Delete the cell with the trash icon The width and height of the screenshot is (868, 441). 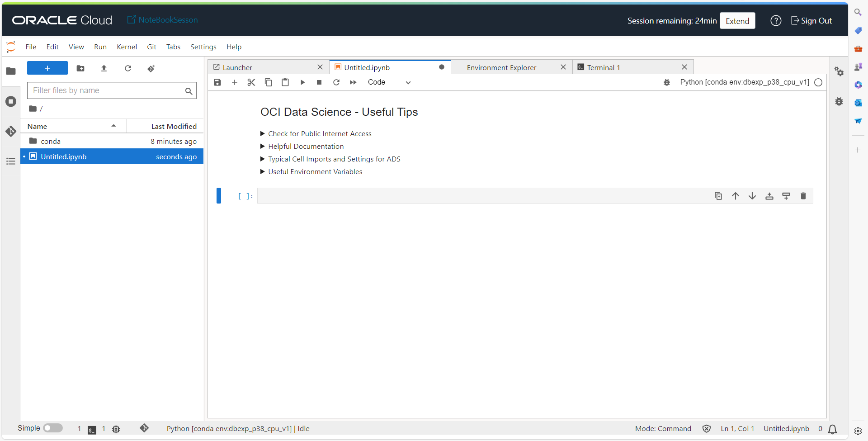click(x=803, y=196)
